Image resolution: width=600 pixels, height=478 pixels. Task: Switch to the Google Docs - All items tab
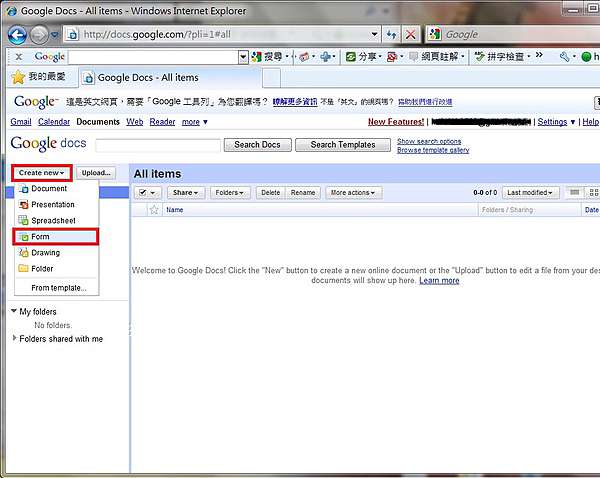coord(170,78)
